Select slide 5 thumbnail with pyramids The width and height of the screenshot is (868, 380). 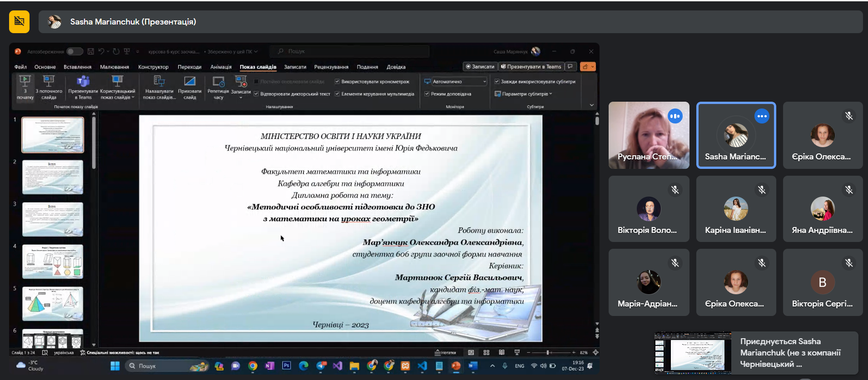(53, 304)
